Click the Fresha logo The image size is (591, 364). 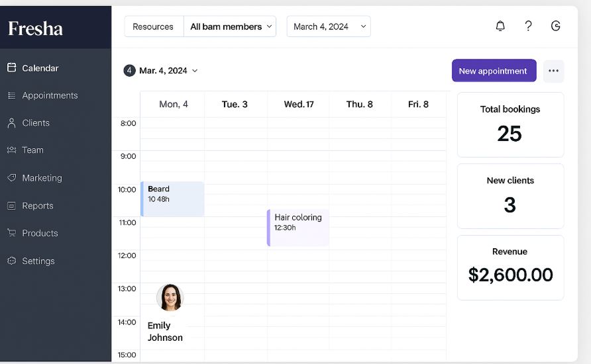coord(35,28)
